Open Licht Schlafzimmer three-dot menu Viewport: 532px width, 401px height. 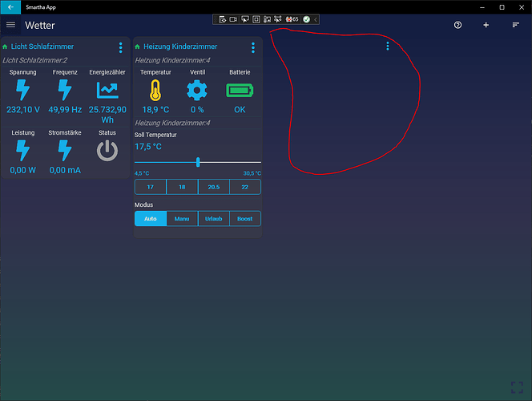[x=121, y=47]
